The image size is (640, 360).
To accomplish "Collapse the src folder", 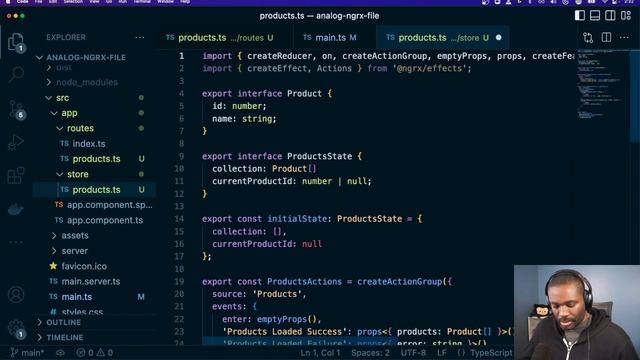I will pos(62,98).
